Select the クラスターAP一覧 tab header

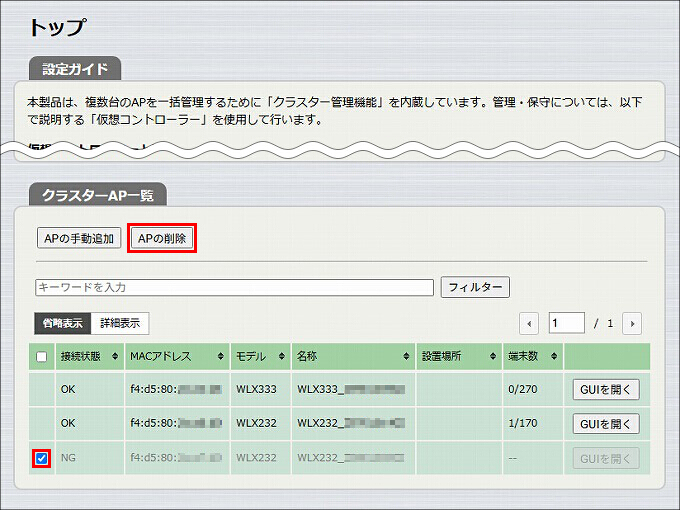point(98,195)
